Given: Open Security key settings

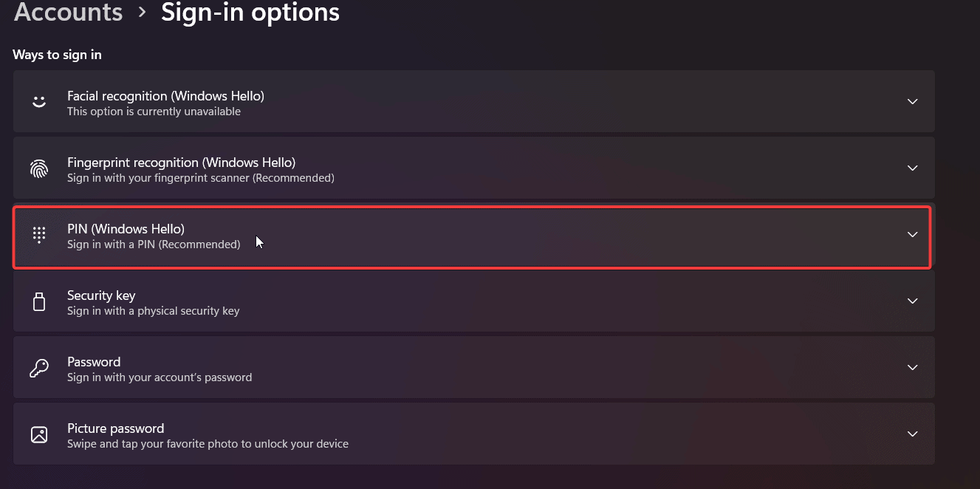Looking at the screenshot, I should (473, 301).
